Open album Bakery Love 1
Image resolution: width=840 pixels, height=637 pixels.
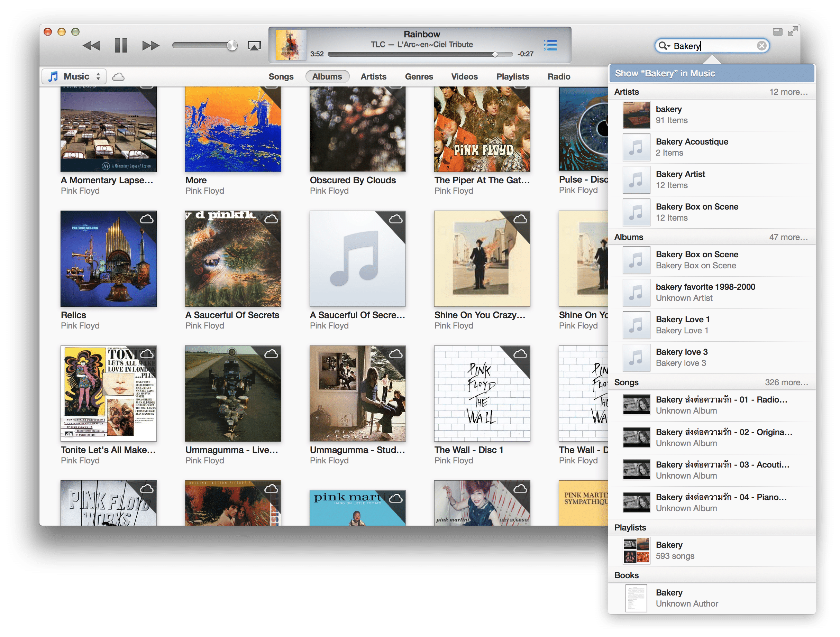point(712,325)
